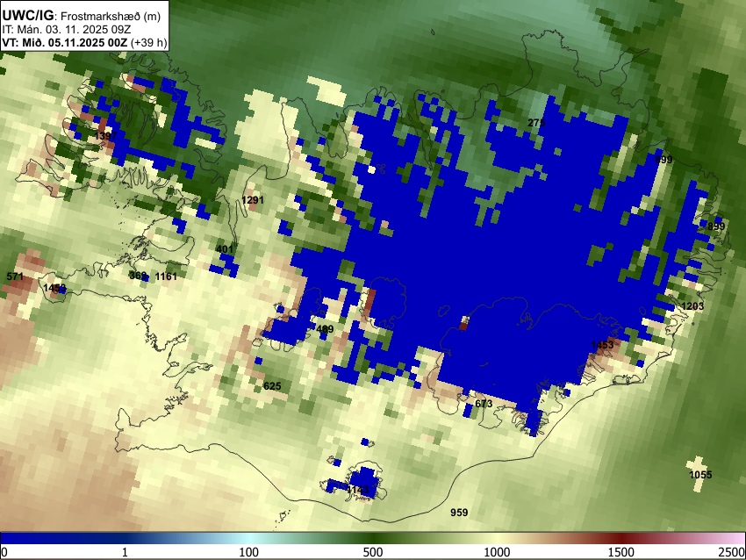Select the 1161 value label
Viewport: 746px width, 560px height.
pyautogui.click(x=166, y=276)
